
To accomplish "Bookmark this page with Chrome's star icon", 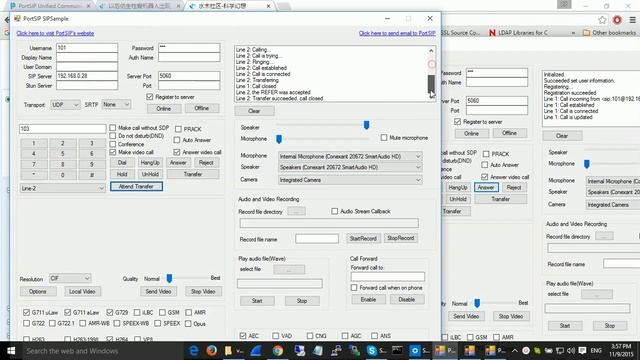I will [x=602, y=20].
